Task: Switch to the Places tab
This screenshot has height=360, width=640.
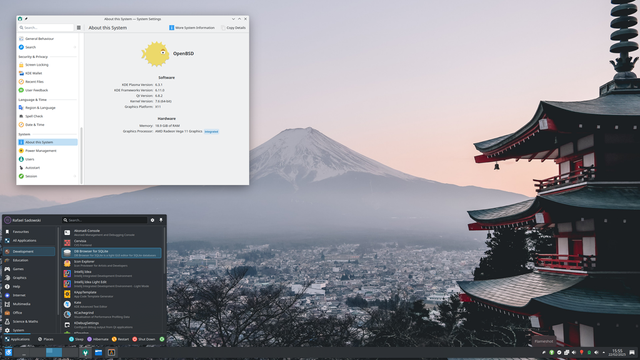Action: [46, 339]
